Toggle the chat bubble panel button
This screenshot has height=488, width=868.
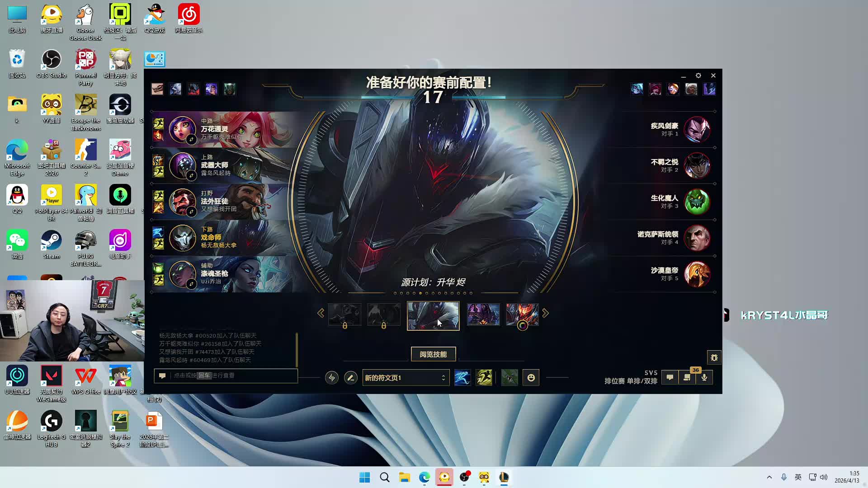tap(670, 377)
